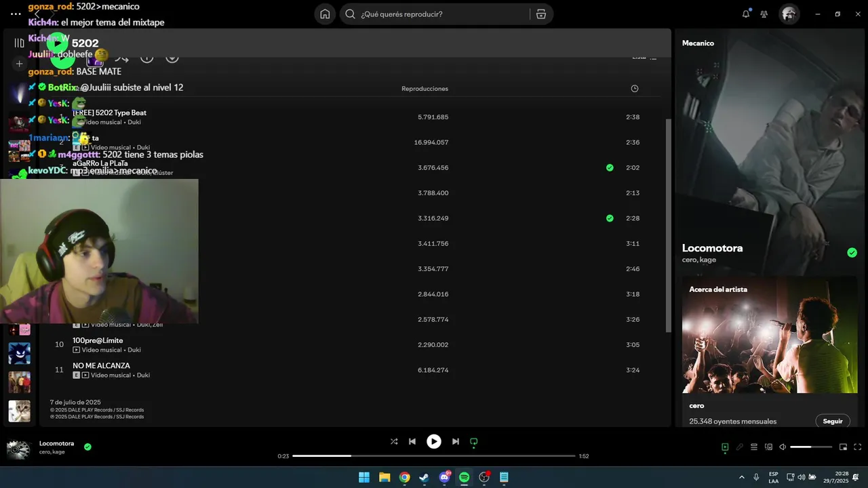Mute the Spotify volume speaker icon
868x488 pixels.
click(x=783, y=447)
